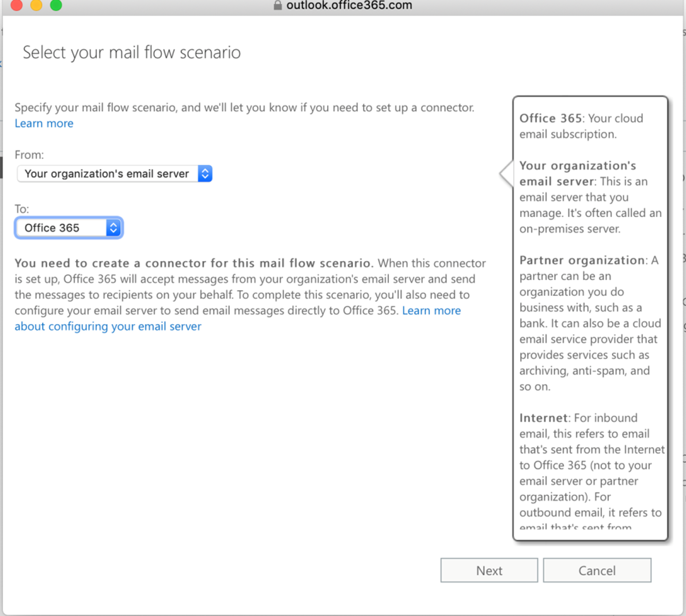Viewport: 686px width, 616px height.
Task: Click 'Your organization's email server' help panel term
Action: point(578,173)
